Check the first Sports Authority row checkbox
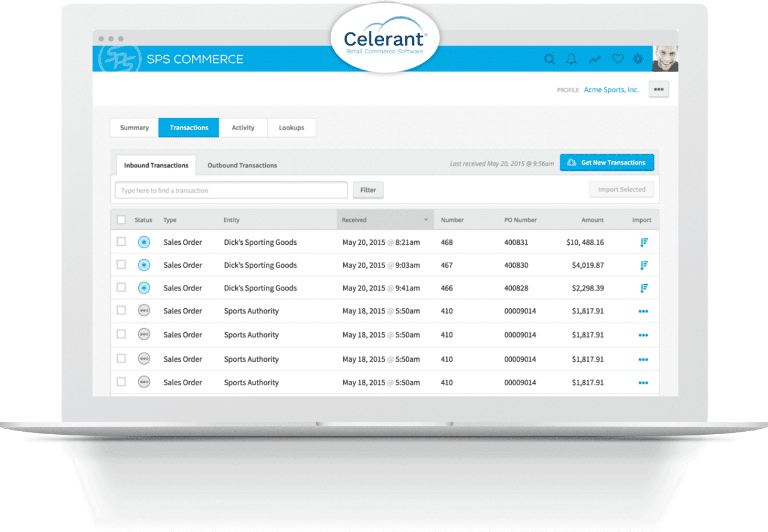Image resolution: width=768 pixels, height=532 pixels. click(121, 310)
